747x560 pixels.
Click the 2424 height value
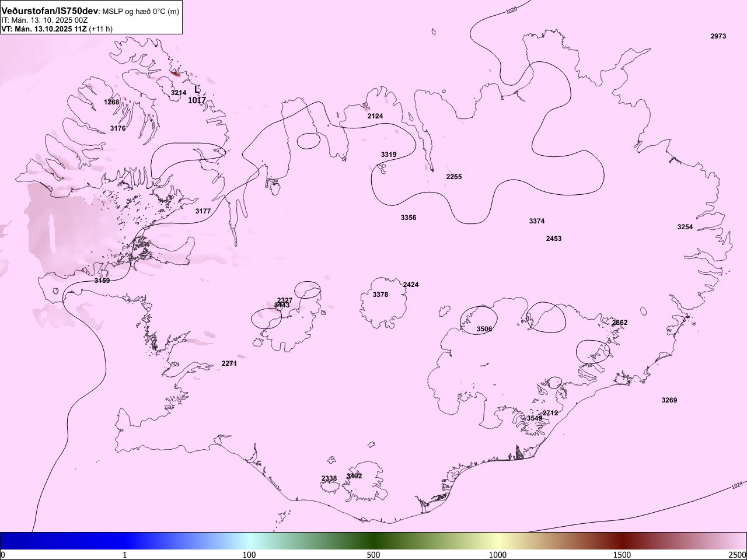point(411,285)
